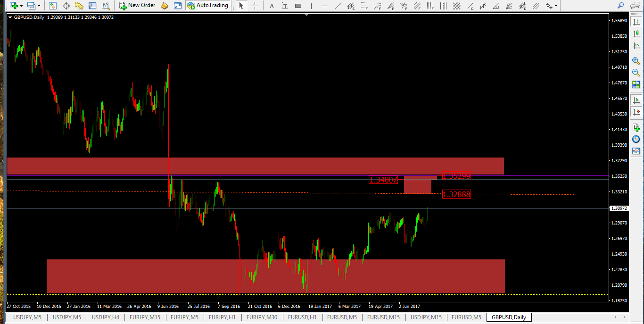This screenshot has width=644, height=324.
Task: Select the Gann fan tool
Action: pos(509,6)
